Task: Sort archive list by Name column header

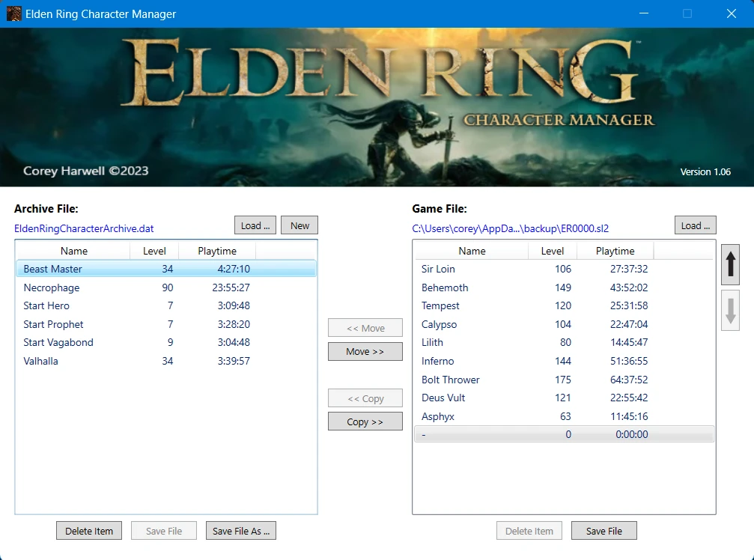Action: click(x=73, y=251)
